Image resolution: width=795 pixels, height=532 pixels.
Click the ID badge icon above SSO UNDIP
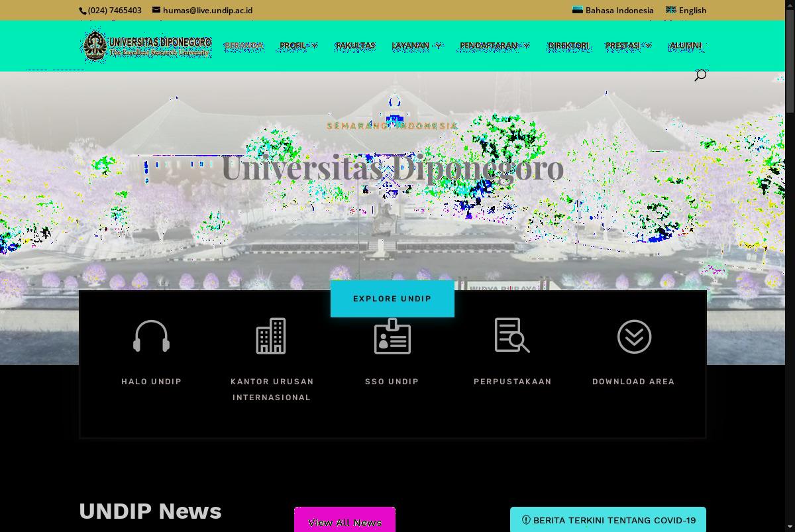coord(392,336)
